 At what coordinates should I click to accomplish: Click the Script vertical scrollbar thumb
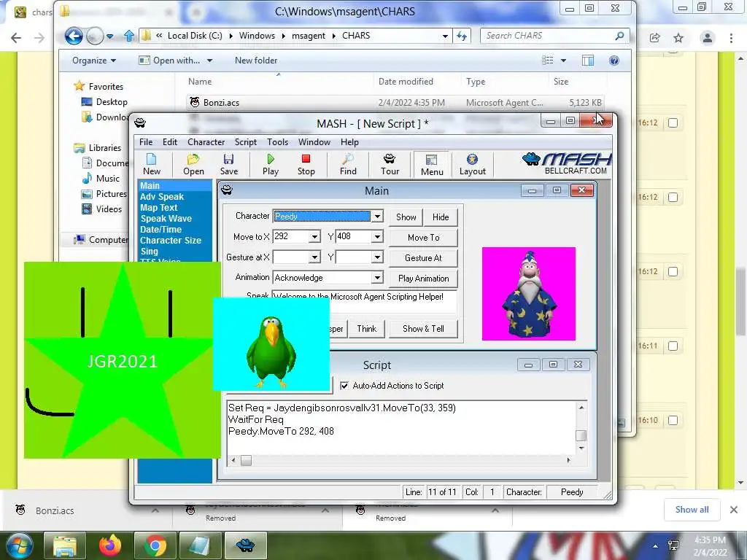pyautogui.click(x=581, y=435)
